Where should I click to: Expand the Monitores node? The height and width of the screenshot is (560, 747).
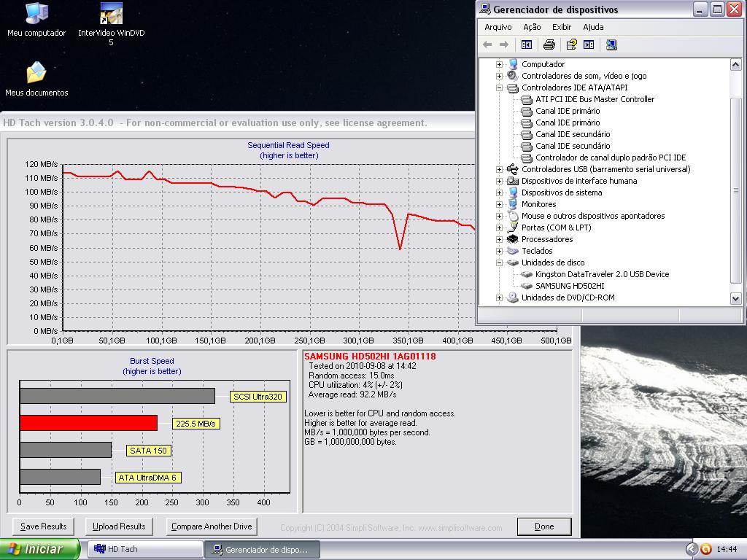click(x=499, y=204)
